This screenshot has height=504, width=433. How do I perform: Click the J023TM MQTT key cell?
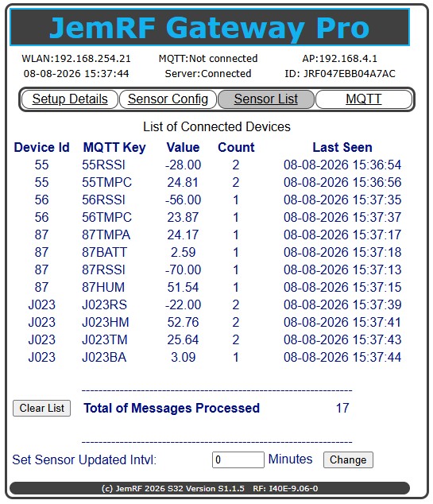pyautogui.click(x=105, y=339)
